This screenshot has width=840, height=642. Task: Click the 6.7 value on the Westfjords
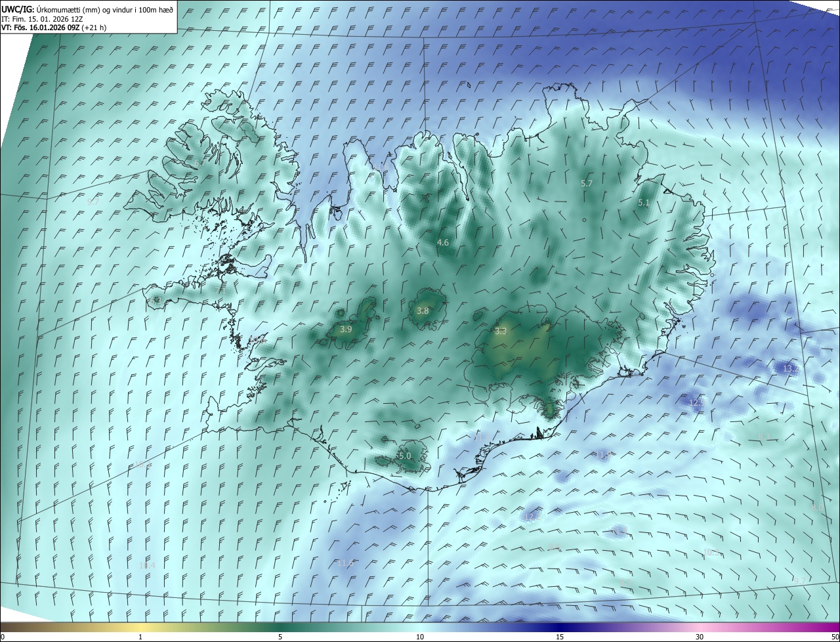click(x=199, y=162)
